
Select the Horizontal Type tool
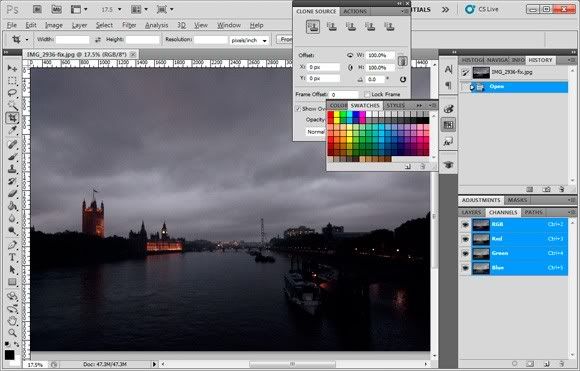pyautogui.click(x=12, y=257)
